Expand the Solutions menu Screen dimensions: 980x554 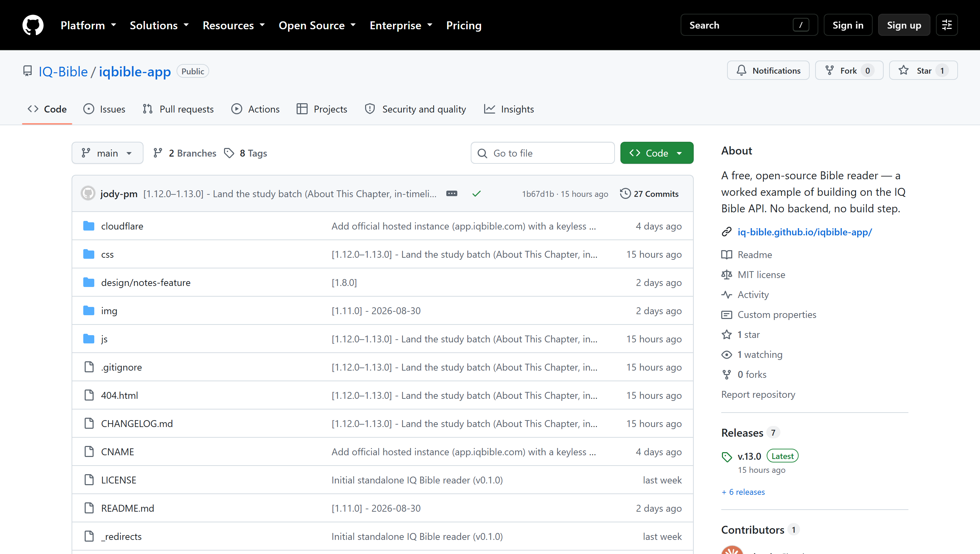tap(159, 25)
